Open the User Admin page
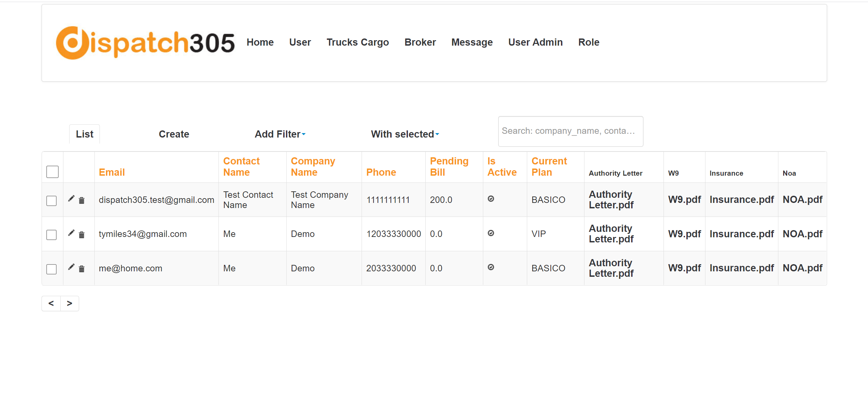The image size is (868, 399). coord(535,42)
